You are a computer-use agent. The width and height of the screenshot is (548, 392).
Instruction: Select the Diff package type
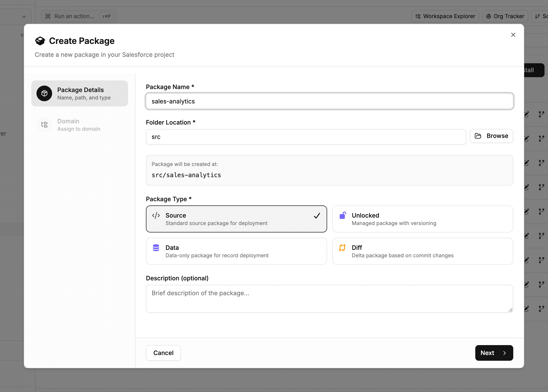coord(422,251)
